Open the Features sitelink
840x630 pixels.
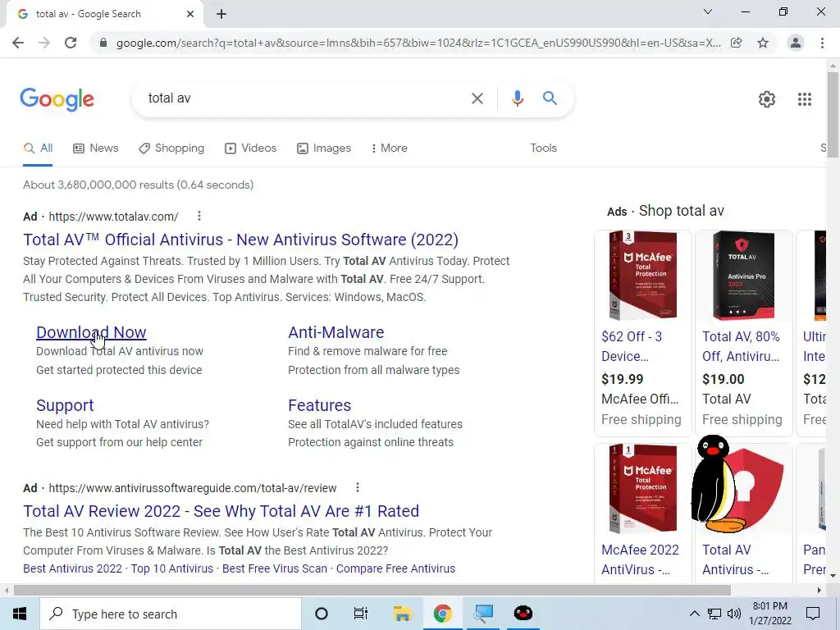coord(319,405)
